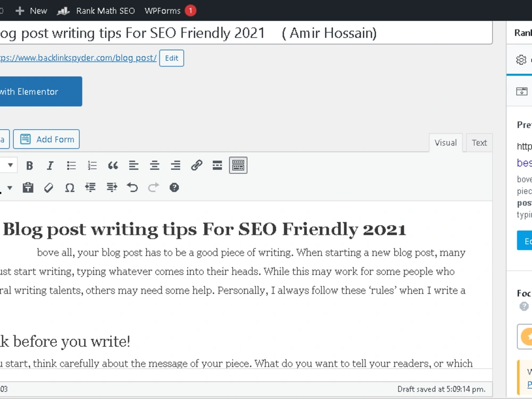Increase indent of the paragraph

pos(112,188)
